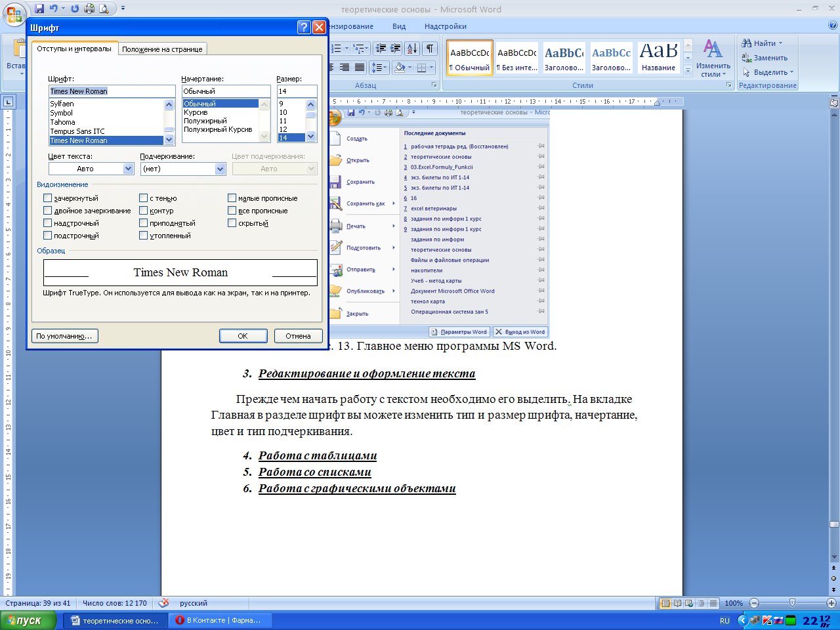
Task: Enable the зачеркнутый checkbox
Action: tap(47, 198)
